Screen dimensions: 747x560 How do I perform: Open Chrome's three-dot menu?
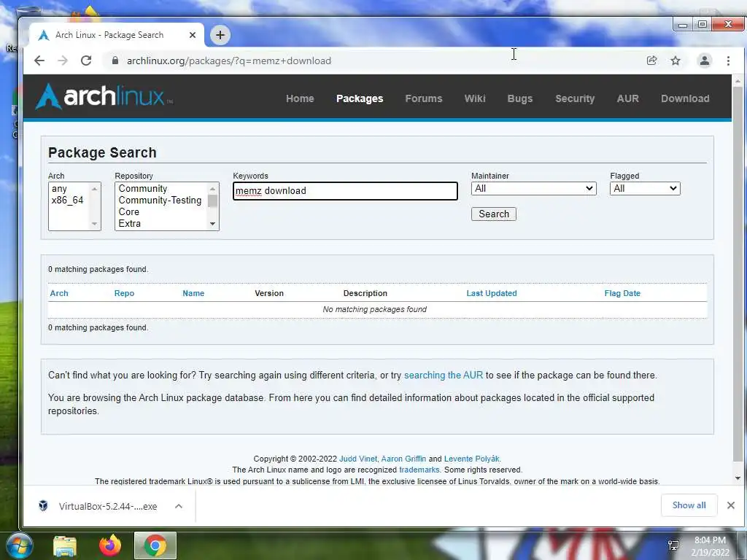[x=728, y=61]
